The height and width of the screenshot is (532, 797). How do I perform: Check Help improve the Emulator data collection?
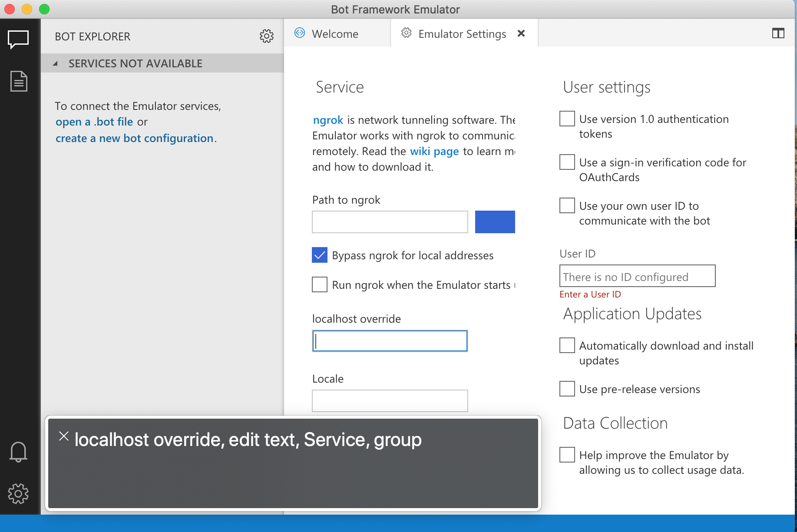pos(567,455)
